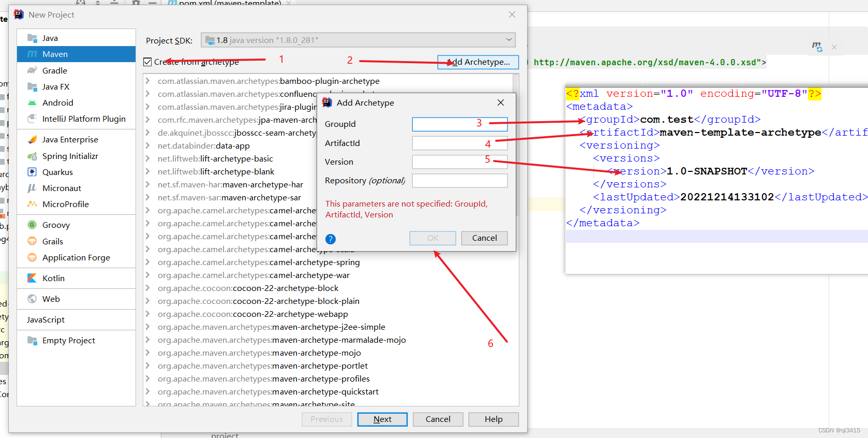Pick the Micronaut icon
The height and width of the screenshot is (438, 868).
[32, 188]
